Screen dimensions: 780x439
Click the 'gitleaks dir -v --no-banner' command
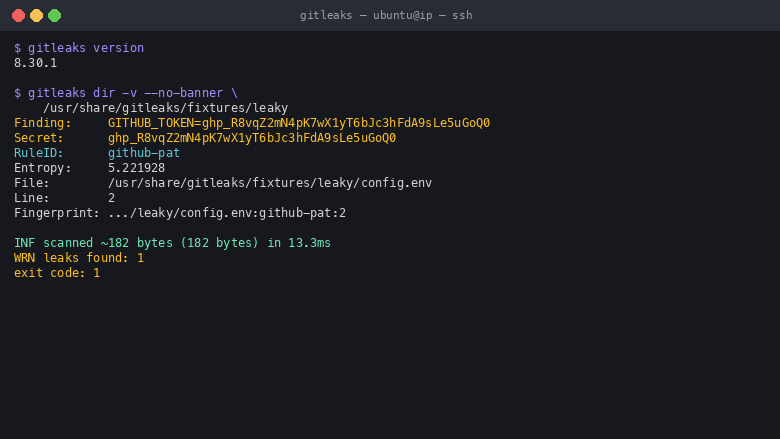pyautogui.click(x=126, y=93)
